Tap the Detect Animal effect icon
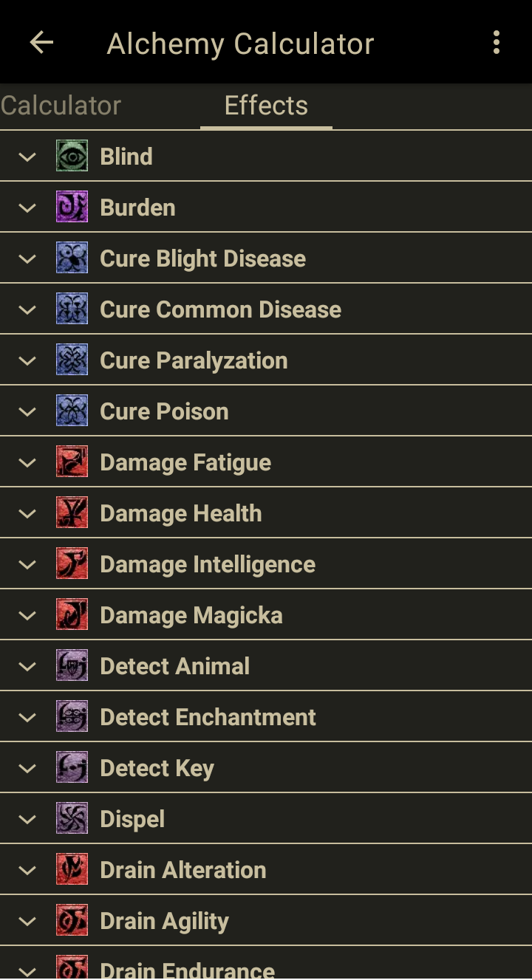 [72, 665]
